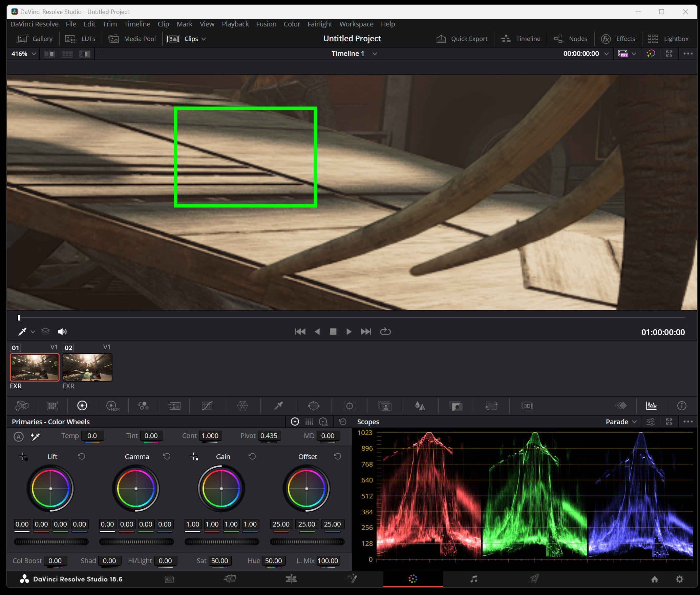Toggle Auto Balance A button

click(19, 436)
